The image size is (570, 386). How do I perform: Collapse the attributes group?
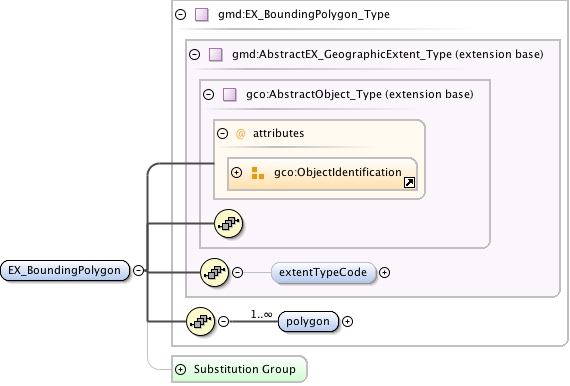tap(222, 133)
